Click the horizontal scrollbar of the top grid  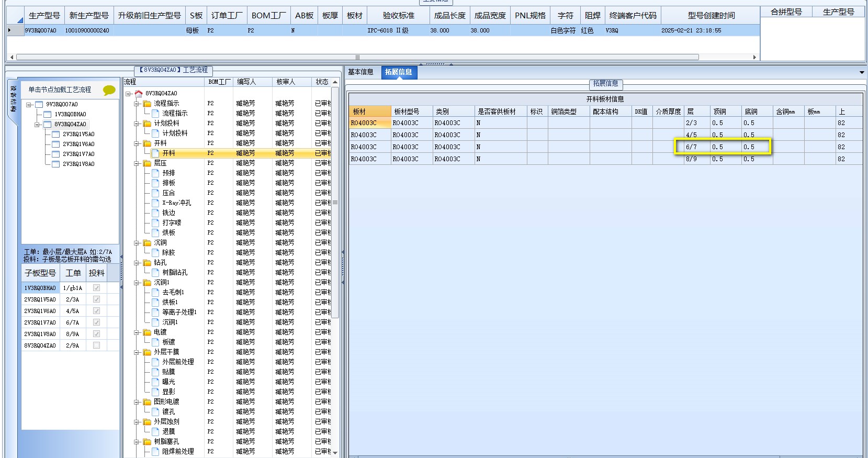357,57
